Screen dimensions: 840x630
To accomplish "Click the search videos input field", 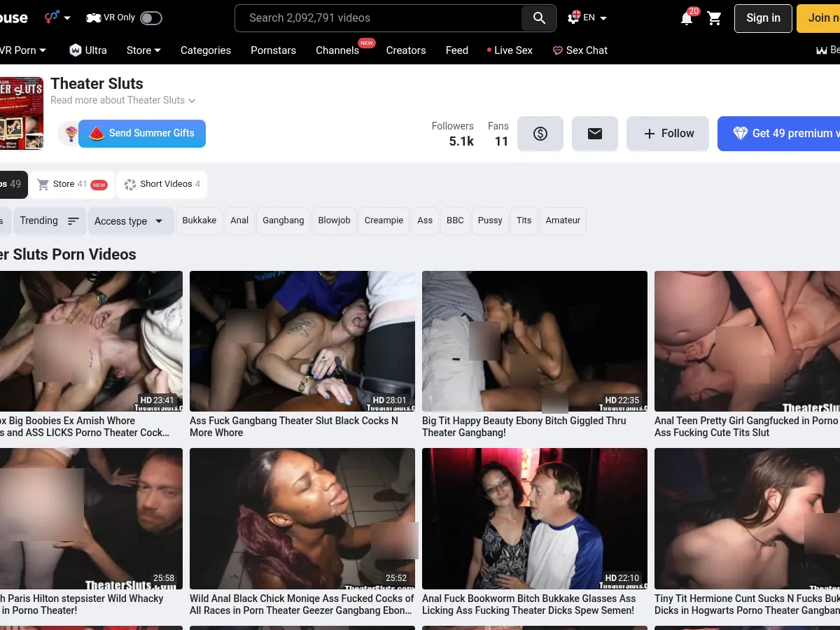I will pos(378,18).
